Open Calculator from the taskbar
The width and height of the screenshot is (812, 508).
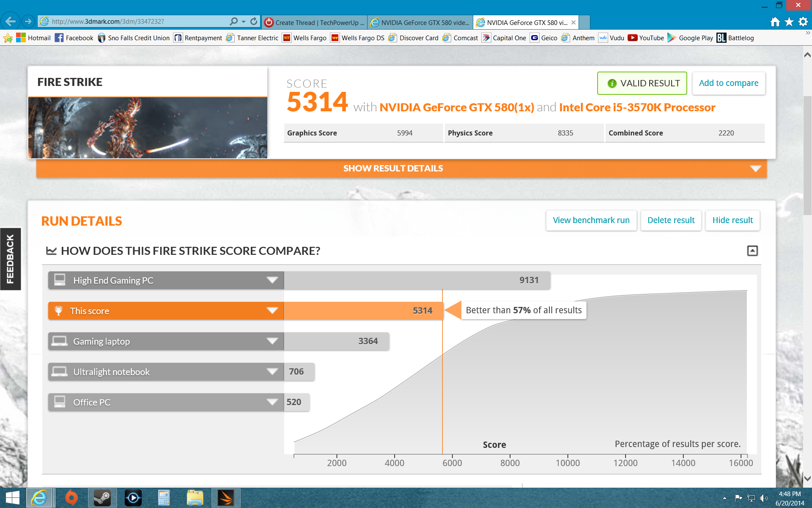[164, 498]
